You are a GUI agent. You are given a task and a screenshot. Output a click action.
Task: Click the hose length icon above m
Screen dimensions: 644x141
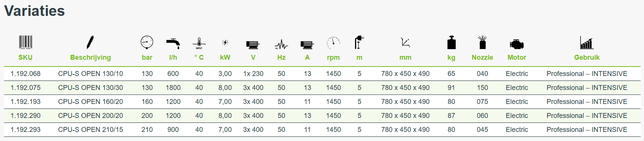tap(359, 42)
